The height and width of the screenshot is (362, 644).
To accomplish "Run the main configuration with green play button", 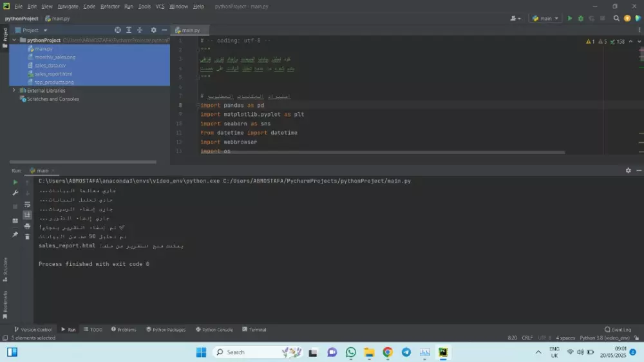I will (570, 19).
